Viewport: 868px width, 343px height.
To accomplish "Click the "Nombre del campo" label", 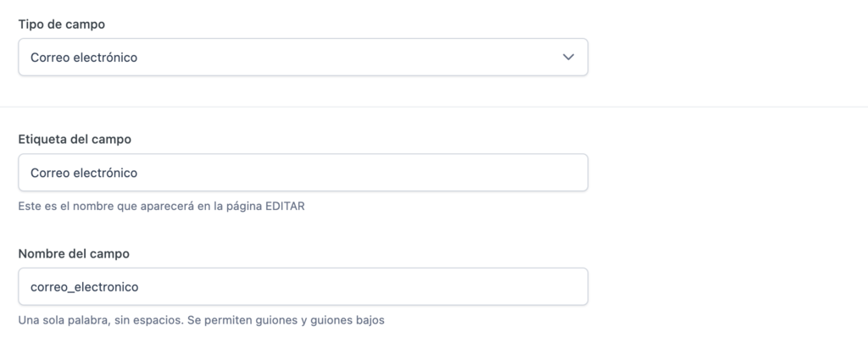I will [x=73, y=253].
